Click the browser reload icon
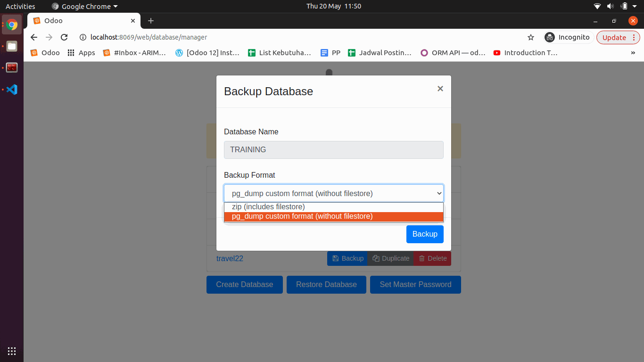 coord(65,37)
